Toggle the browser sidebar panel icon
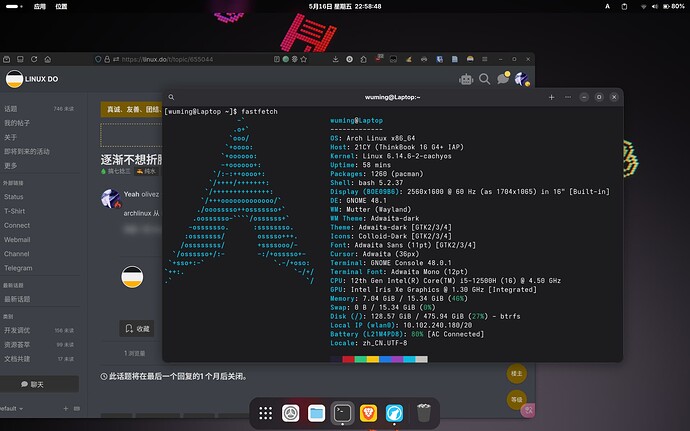Viewport: 690px width, 431px height. [x=20, y=59]
